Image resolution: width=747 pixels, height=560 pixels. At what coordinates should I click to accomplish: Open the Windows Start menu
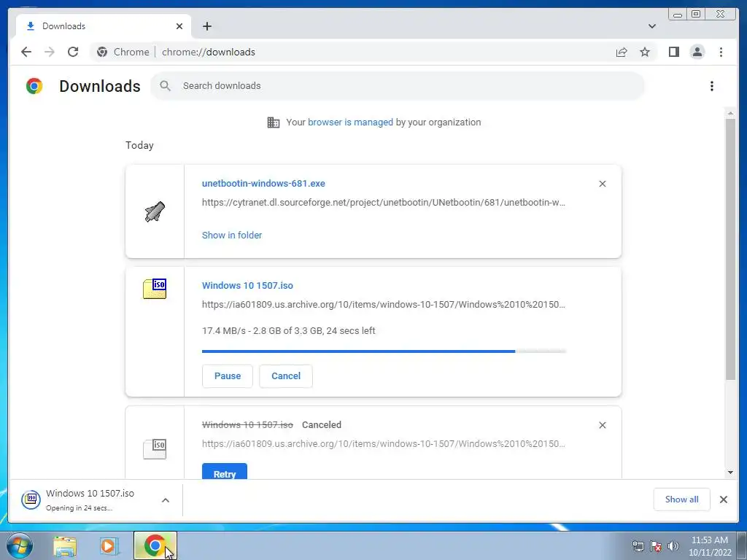coord(20,545)
